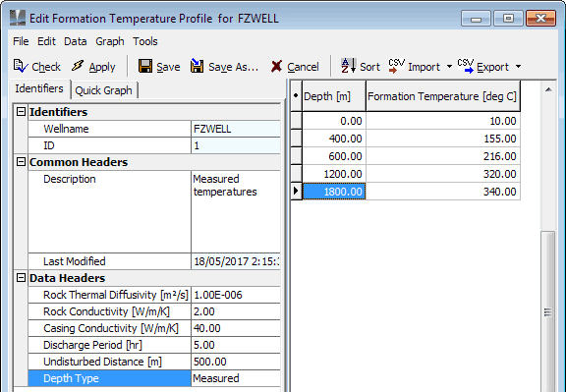This screenshot has width=566, height=392.
Task: Click the CSV Export icon
Action: pos(466,66)
